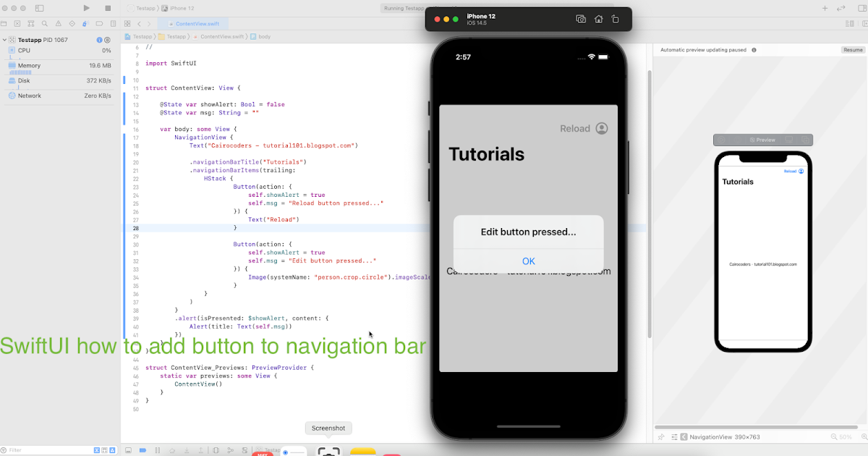Stop the running Testapp build
The width and height of the screenshot is (868, 456).
(x=106, y=8)
